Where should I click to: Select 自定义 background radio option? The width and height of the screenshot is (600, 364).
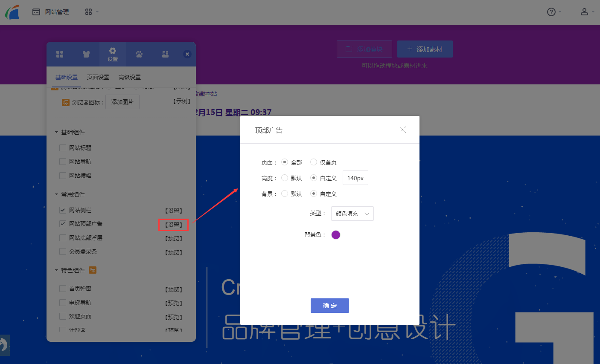pos(314,194)
